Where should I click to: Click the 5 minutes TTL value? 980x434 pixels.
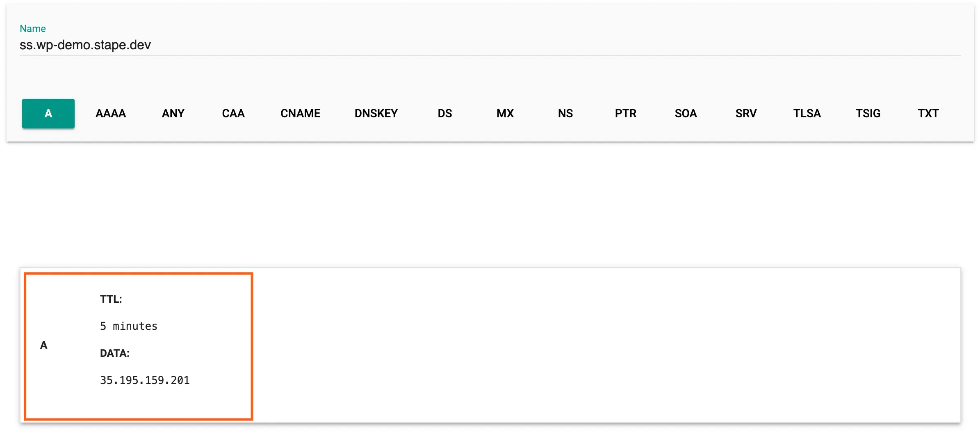[x=129, y=326]
